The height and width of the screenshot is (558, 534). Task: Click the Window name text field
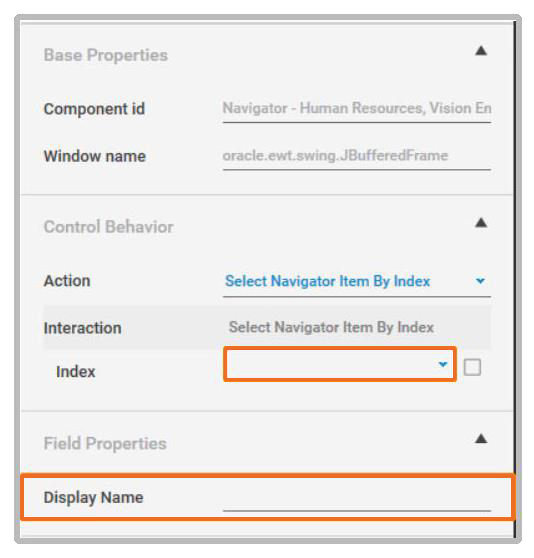point(356,157)
